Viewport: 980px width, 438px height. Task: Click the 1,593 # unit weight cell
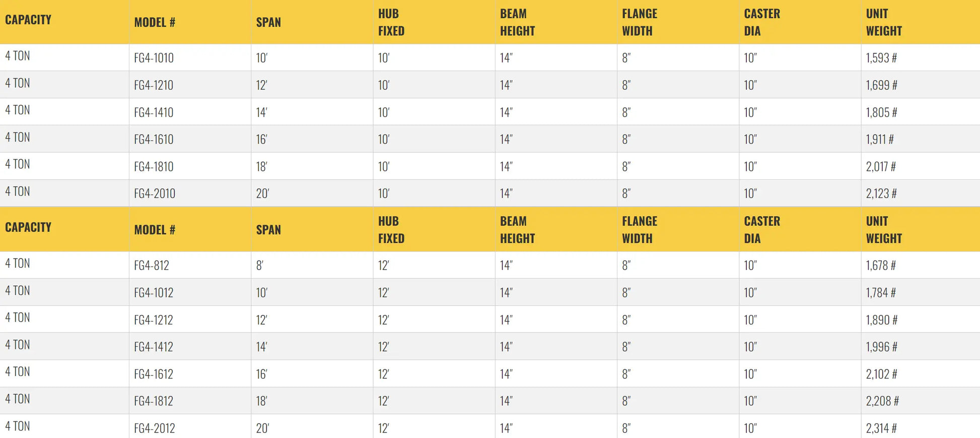[x=881, y=58]
